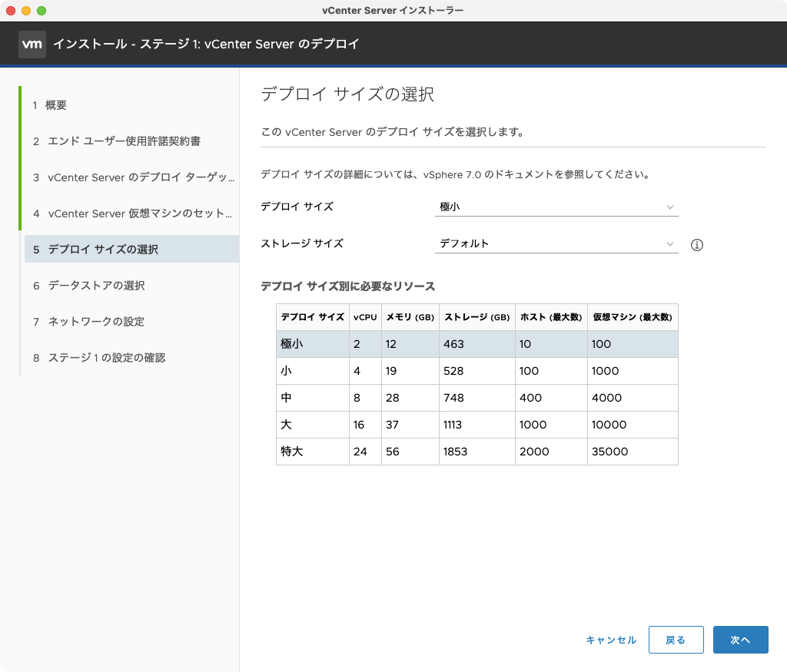787x672 pixels.
Task: Click the 中 row label in table
Action: click(x=286, y=398)
